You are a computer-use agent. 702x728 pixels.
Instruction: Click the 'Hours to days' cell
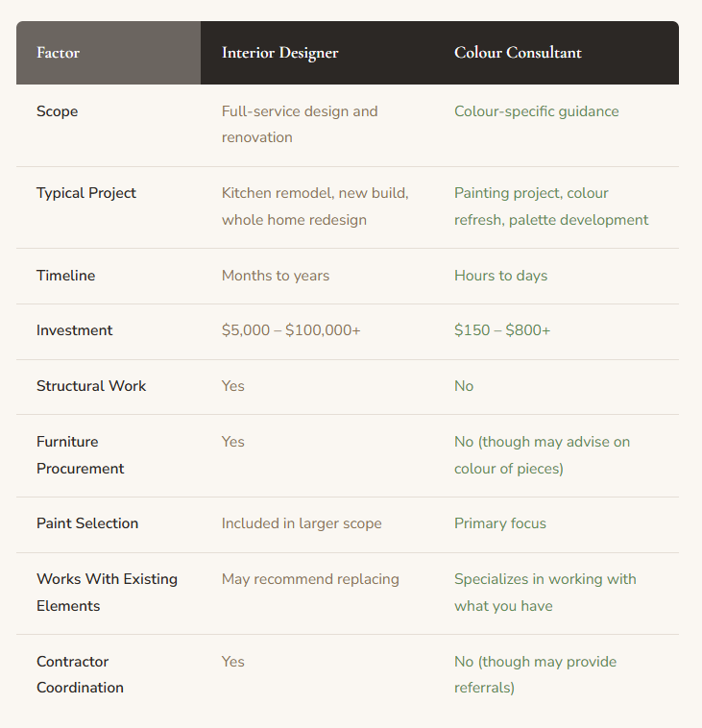click(x=500, y=276)
